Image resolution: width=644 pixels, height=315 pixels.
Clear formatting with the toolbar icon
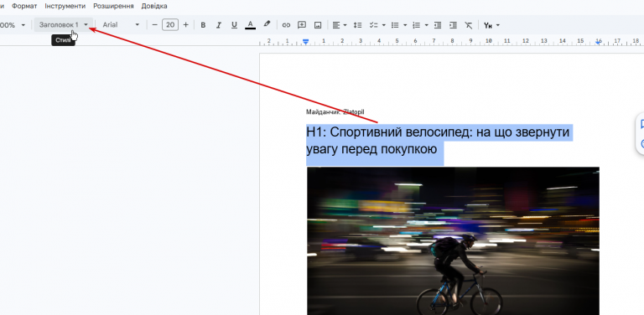[x=469, y=25]
